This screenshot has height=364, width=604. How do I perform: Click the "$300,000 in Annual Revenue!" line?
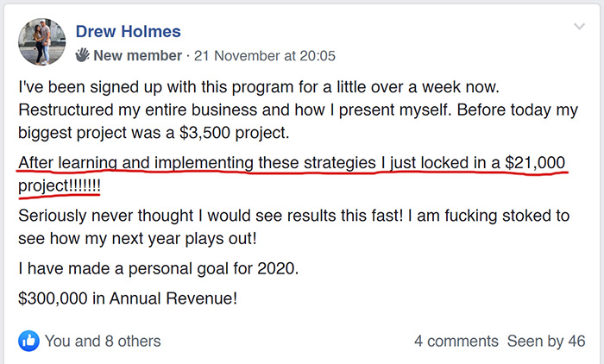(128, 298)
